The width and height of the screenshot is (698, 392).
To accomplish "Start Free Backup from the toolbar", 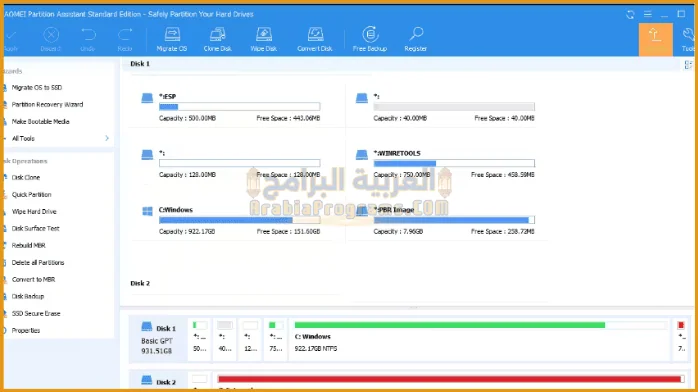I will (370, 39).
